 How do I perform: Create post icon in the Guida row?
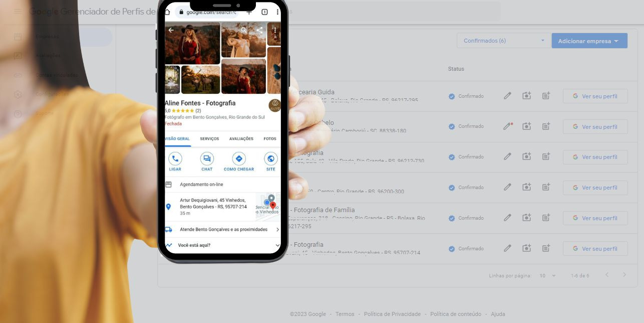[x=546, y=96]
